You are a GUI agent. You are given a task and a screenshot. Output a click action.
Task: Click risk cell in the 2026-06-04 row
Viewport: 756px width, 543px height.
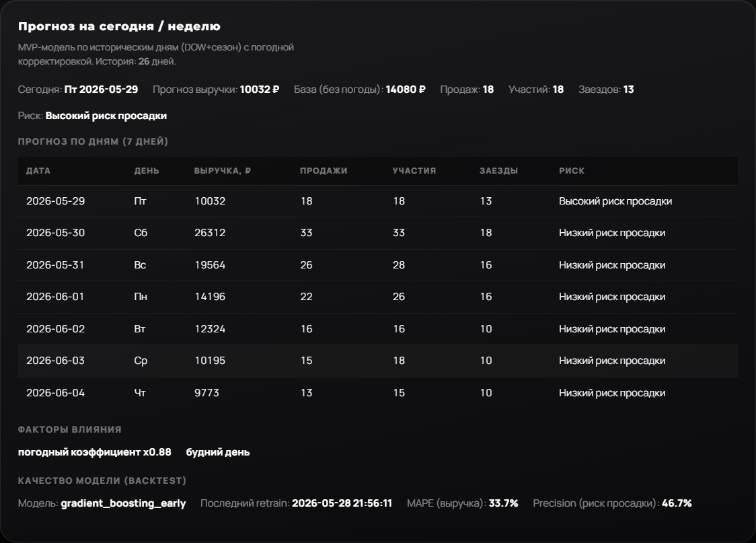click(612, 393)
